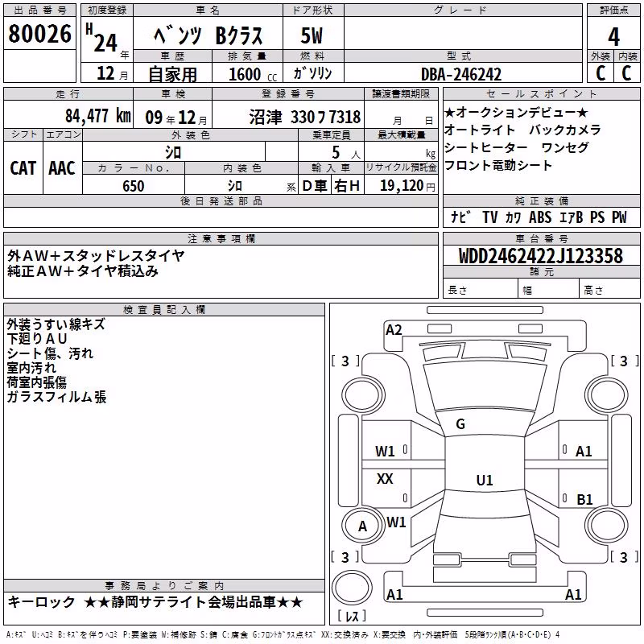
Task: Click the steering position 右H
Action: tap(347, 186)
